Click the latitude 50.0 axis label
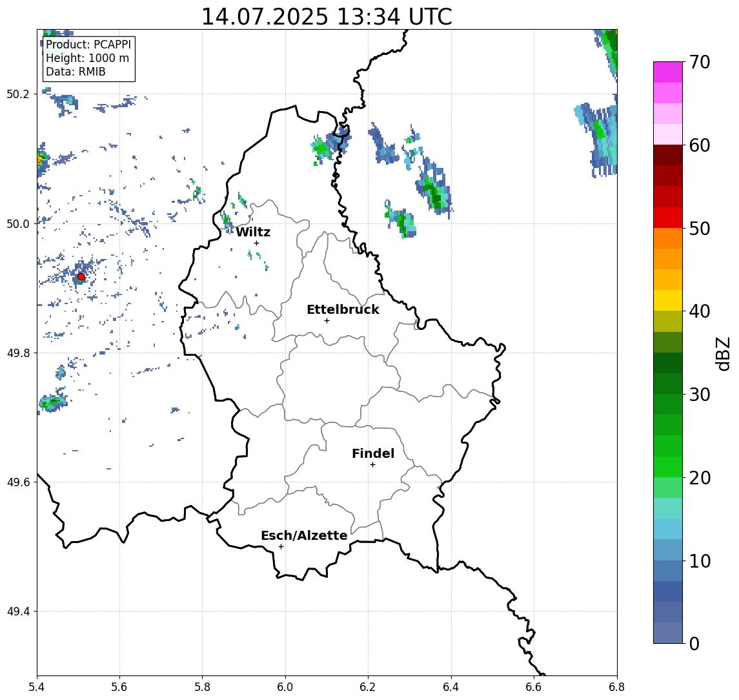Viewport: 739px width, 700px height. [17, 224]
